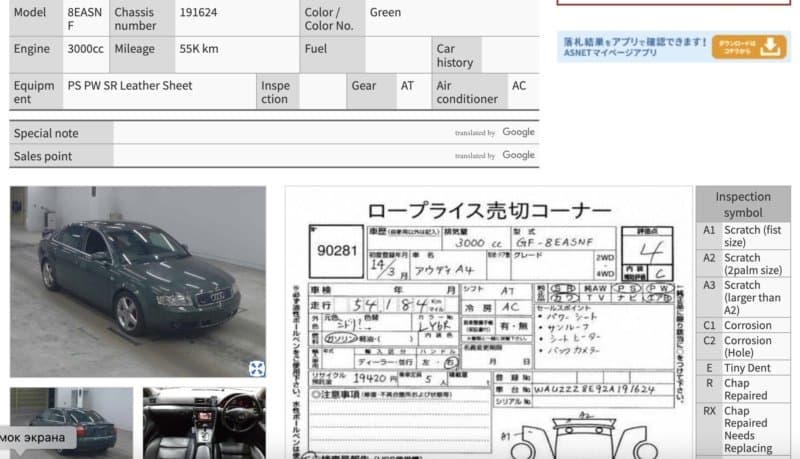Click the A3 Scratch larger than A2 row
The width and height of the screenshot is (800, 459).
coord(743,297)
